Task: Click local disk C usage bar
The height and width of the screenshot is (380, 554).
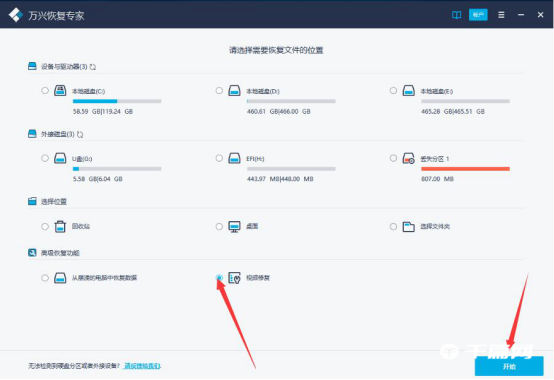Action: point(117,101)
